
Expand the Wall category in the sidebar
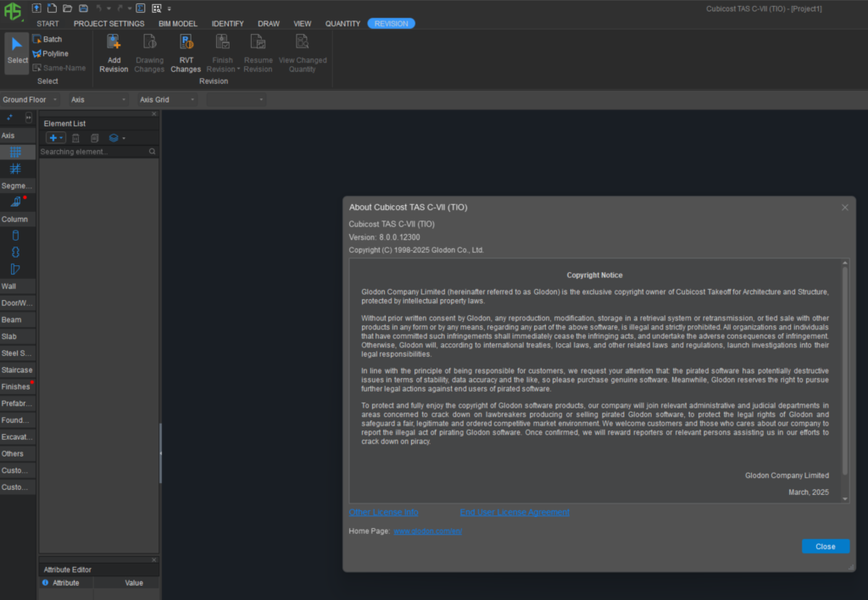pos(18,286)
